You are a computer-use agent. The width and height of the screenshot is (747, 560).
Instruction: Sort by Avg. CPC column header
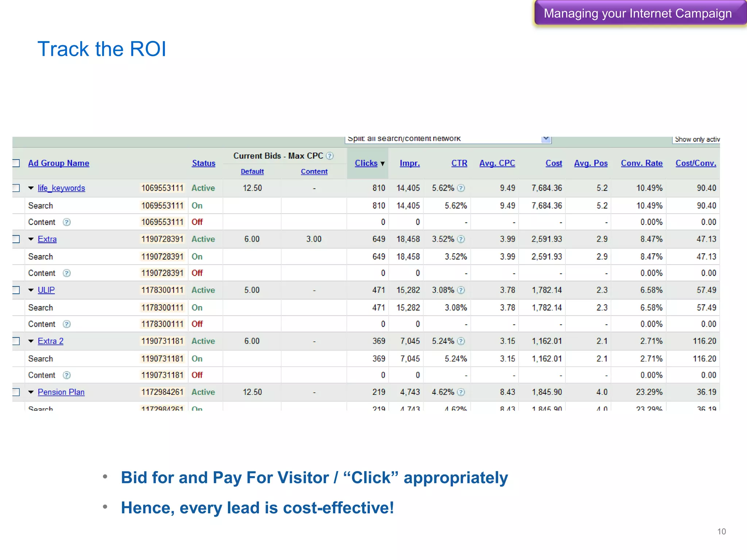pyautogui.click(x=497, y=163)
